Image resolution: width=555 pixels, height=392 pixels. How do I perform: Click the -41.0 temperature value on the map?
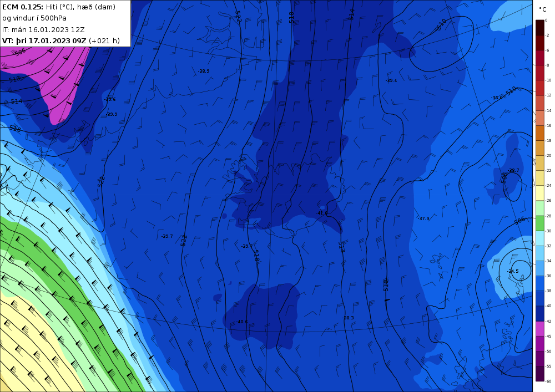[x=322, y=213]
